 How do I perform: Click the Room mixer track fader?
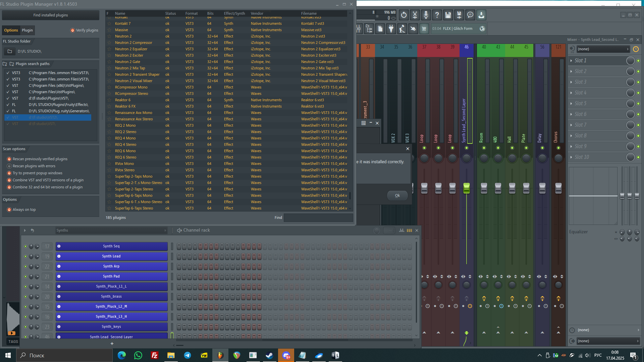click(x=484, y=188)
